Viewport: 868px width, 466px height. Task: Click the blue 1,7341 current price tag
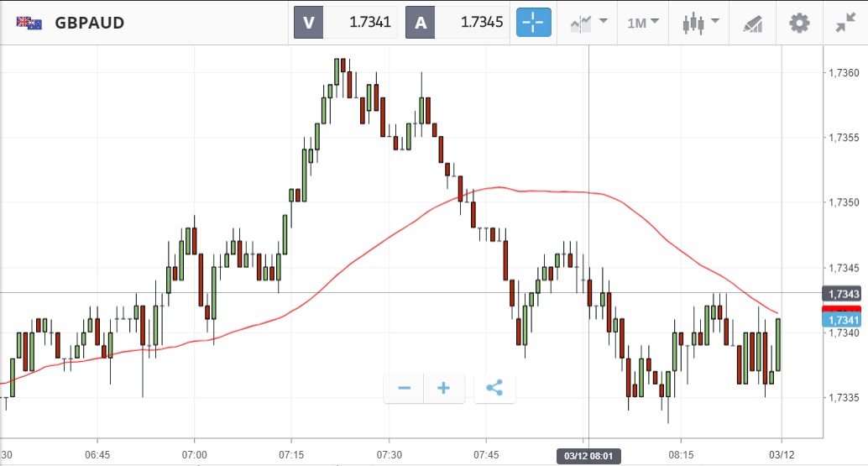click(x=841, y=321)
